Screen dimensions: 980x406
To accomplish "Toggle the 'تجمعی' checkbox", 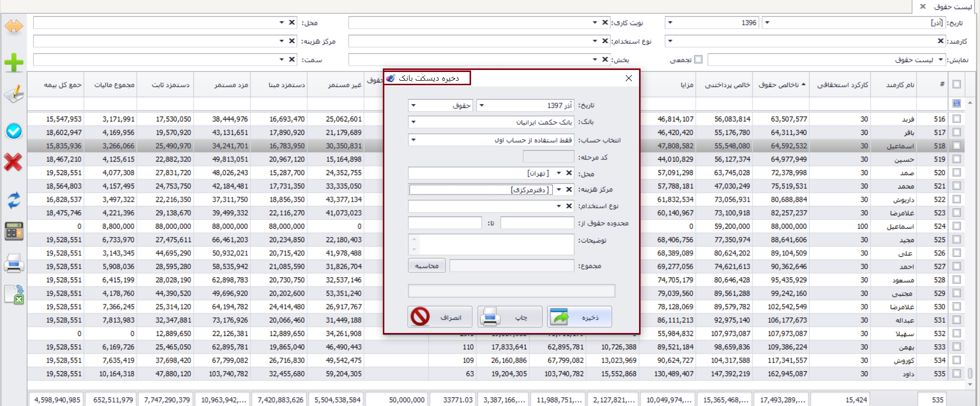I will (x=698, y=60).
